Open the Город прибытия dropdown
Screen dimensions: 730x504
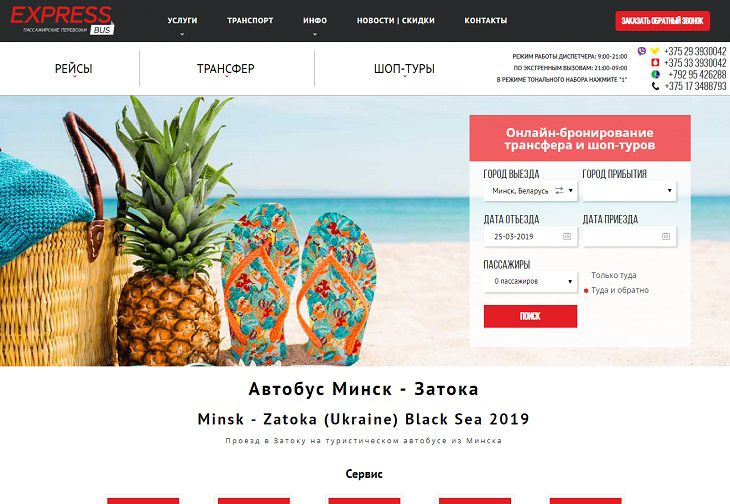pyautogui.click(x=629, y=191)
